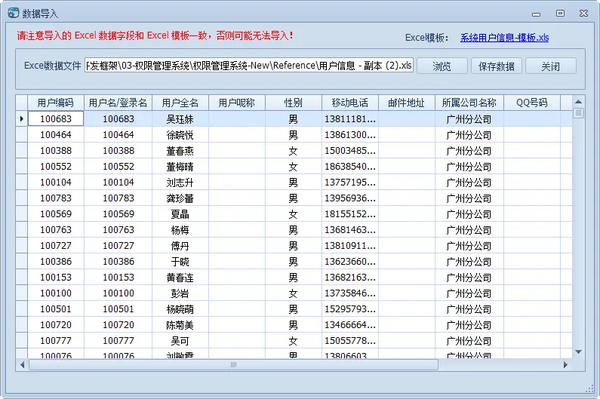
Task: Sort by the 用户编码 column header
Action: tap(55, 103)
